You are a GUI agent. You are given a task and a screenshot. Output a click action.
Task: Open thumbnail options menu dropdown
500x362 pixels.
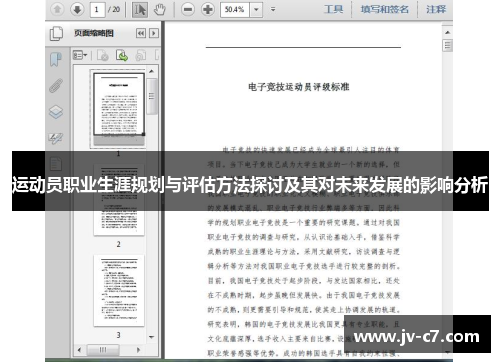(x=80, y=55)
